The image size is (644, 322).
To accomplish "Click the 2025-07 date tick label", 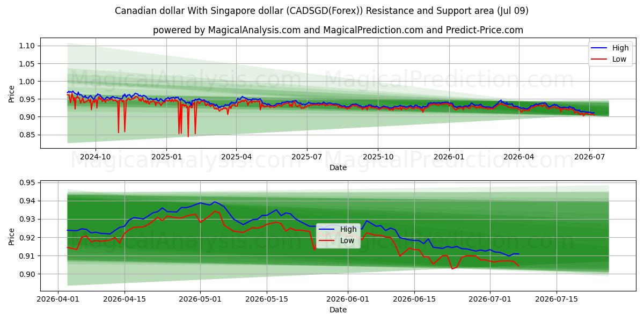I will point(307,157).
